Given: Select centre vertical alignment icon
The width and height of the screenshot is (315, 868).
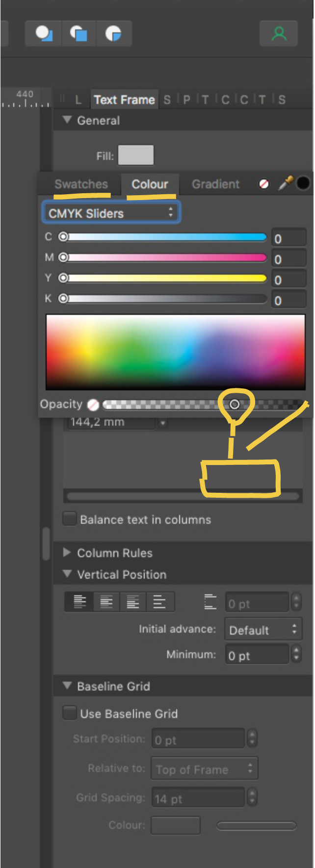Looking at the screenshot, I should [106, 601].
